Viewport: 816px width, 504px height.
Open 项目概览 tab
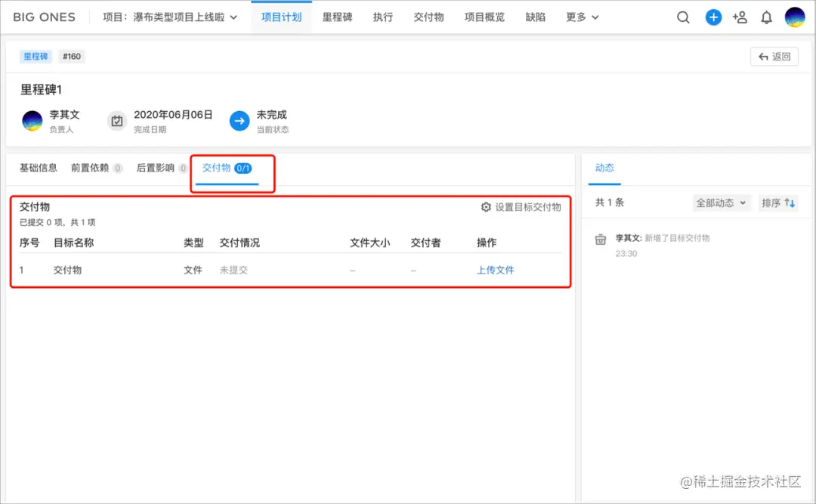tap(484, 17)
